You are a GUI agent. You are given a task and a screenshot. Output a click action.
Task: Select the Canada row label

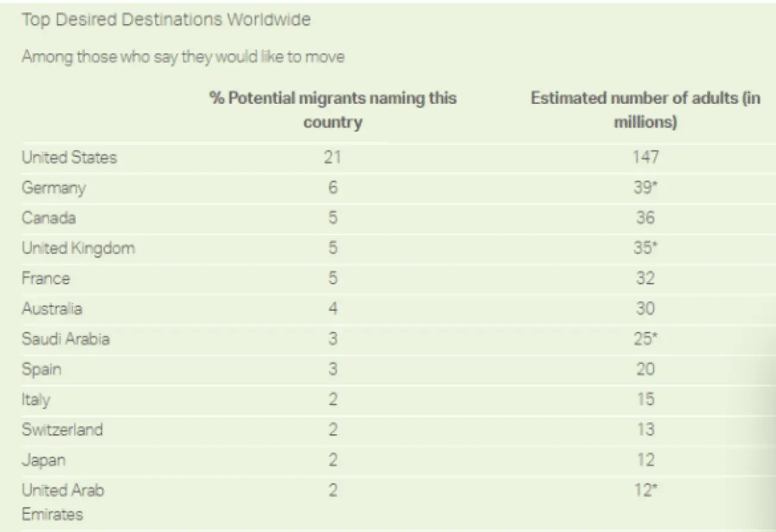[x=49, y=218]
